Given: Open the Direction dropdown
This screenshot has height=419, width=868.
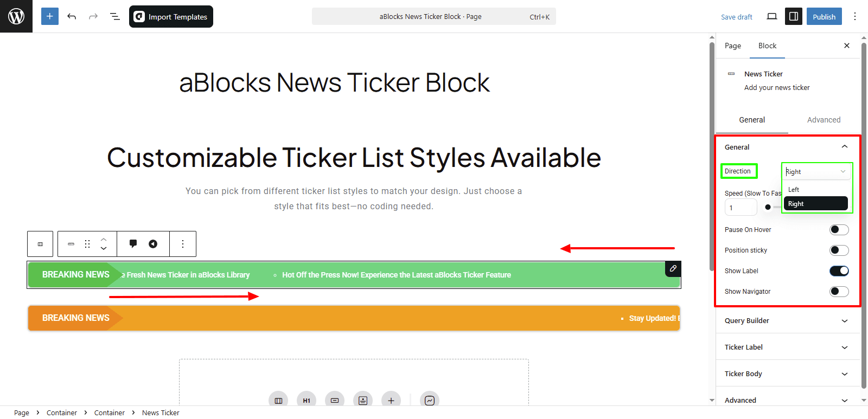Looking at the screenshot, I should point(816,171).
